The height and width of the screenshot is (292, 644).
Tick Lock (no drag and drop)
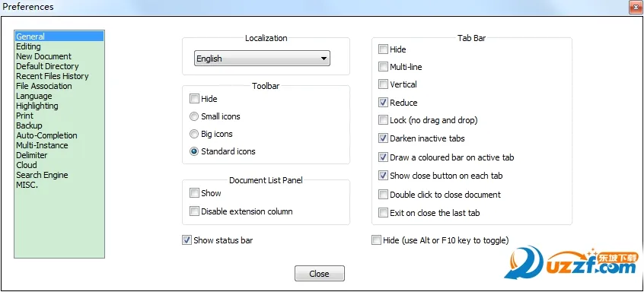383,120
